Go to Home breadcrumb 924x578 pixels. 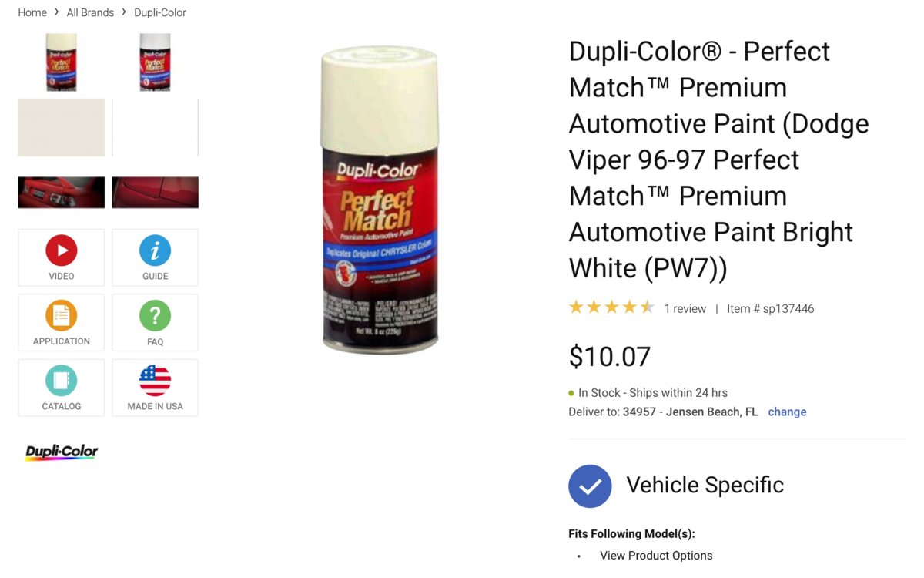click(32, 12)
